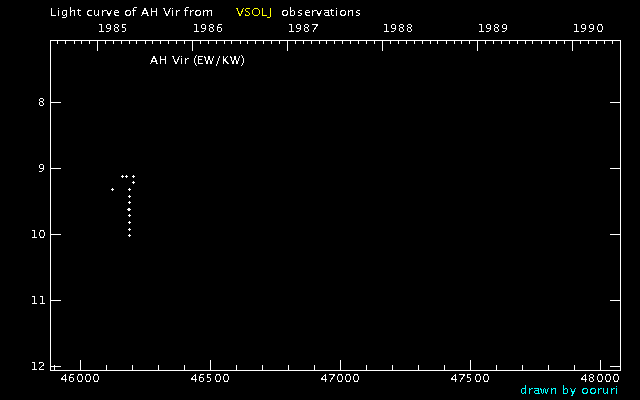Click the 47000 Julian date label

[340, 378]
